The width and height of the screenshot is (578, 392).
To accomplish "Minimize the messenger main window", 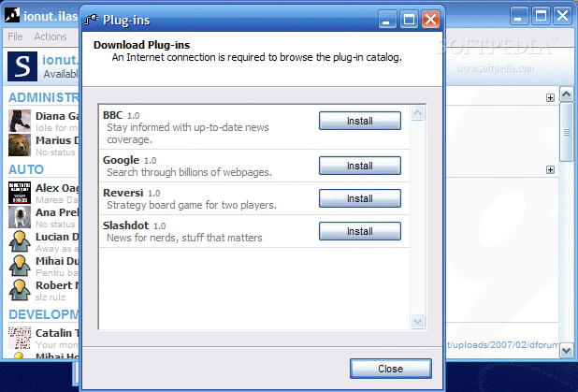I will point(519,16).
